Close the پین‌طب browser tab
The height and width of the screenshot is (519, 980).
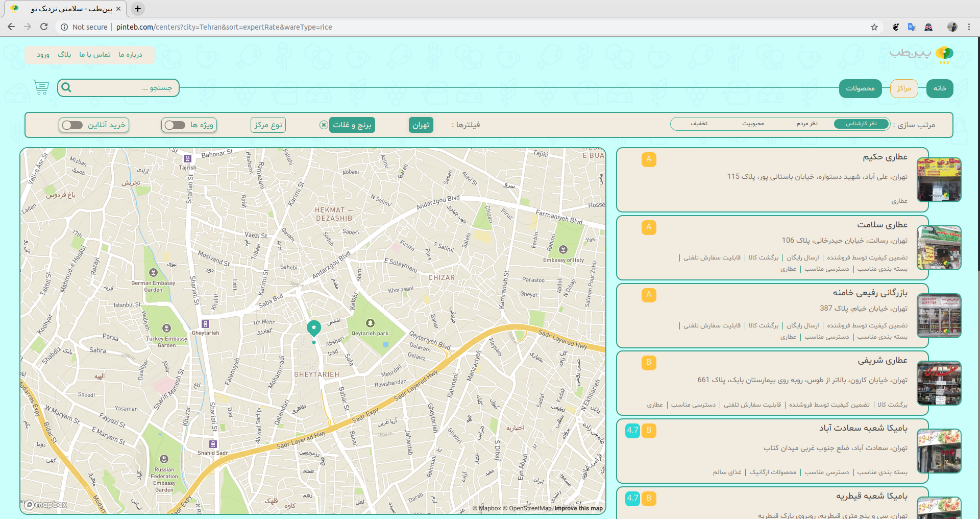[x=118, y=9]
